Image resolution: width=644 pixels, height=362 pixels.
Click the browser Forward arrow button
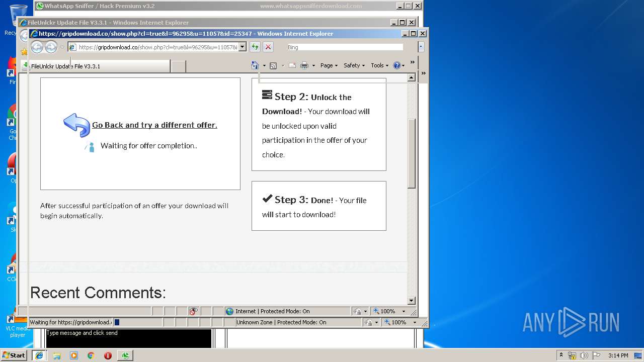[x=51, y=47]
